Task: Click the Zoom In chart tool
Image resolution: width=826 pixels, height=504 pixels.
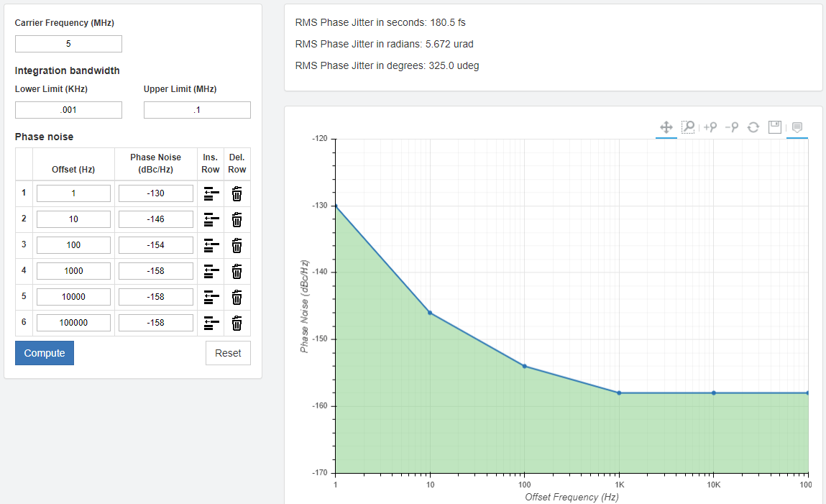Action: click(x=710, y=127)
